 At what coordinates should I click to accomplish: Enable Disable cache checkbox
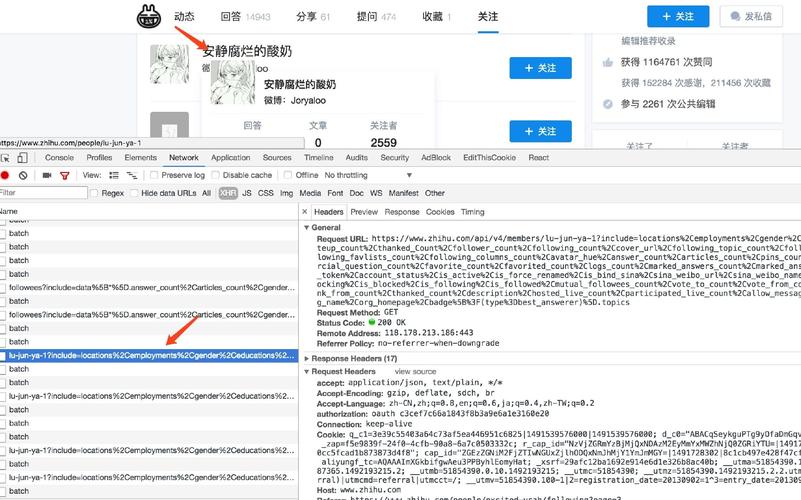click(216, 175)
